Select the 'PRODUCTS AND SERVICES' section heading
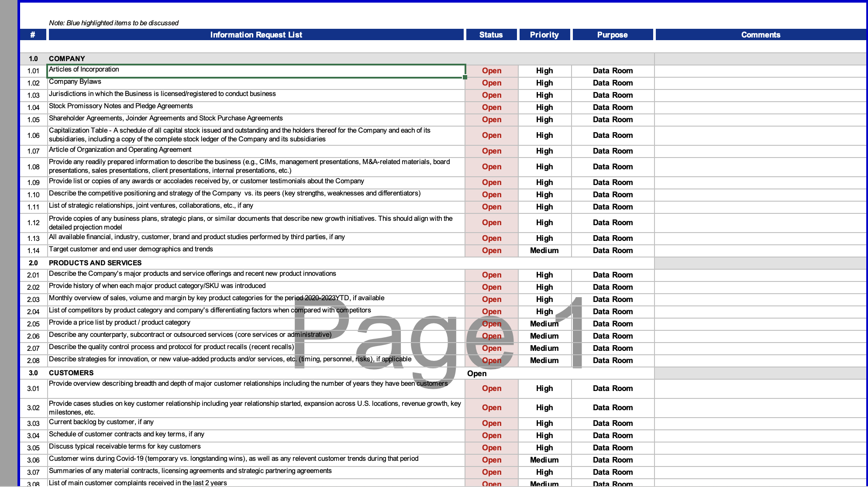868x487 pixels. (x=95, y=263)
